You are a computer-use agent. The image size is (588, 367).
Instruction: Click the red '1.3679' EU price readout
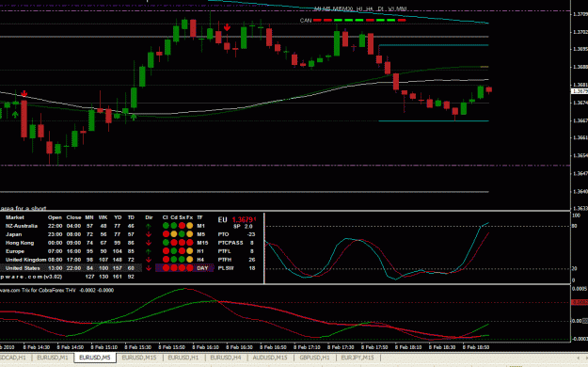(x=244, y=220)
